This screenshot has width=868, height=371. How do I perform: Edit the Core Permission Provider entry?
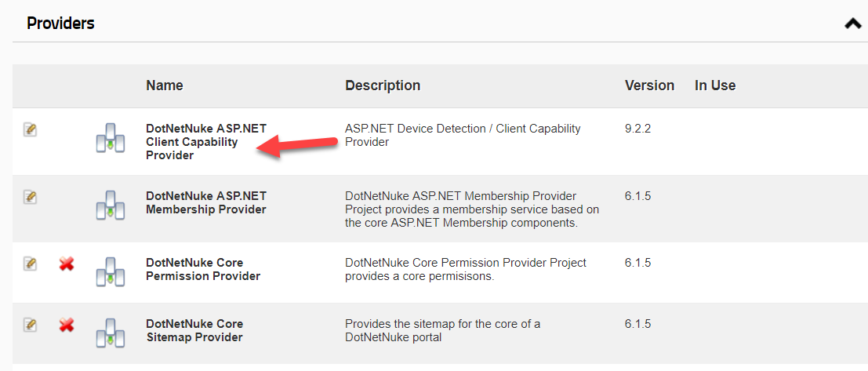pos(30,264)
